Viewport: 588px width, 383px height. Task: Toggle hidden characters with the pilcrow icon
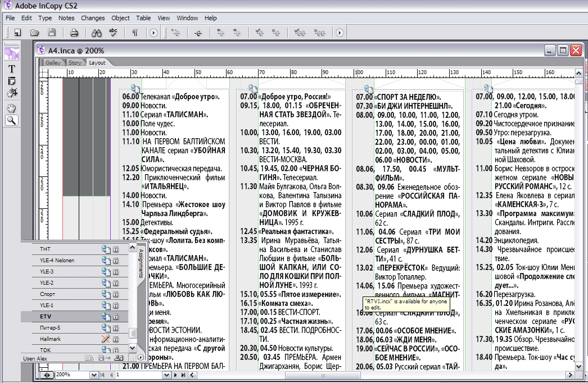point(134,33)
